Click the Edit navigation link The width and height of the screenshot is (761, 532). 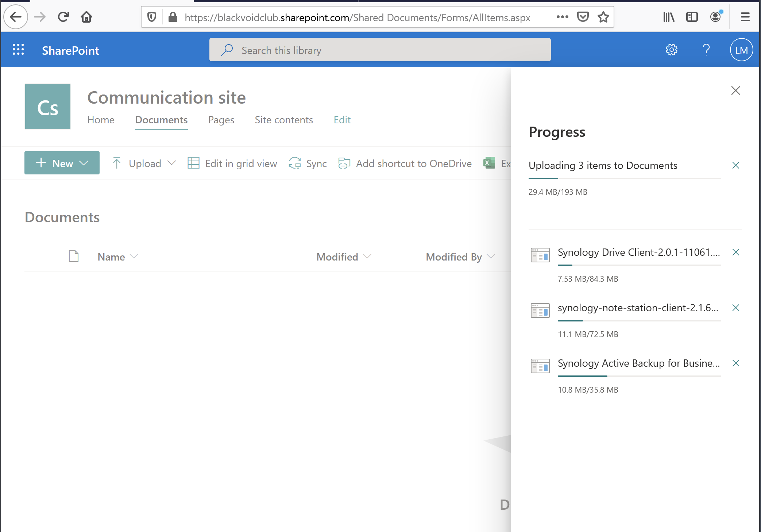pyautogui.click(x=342, y=120)
